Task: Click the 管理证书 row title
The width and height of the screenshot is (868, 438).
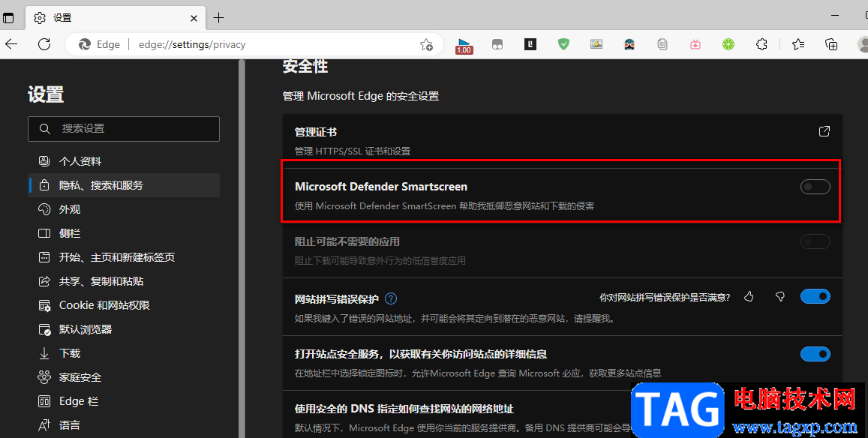Action: (316, 132)
